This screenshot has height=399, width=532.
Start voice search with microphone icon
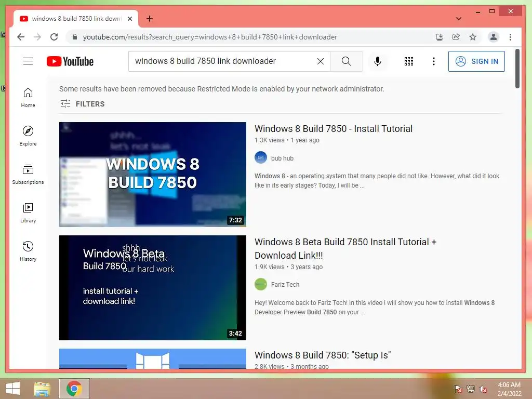(377, 61)
